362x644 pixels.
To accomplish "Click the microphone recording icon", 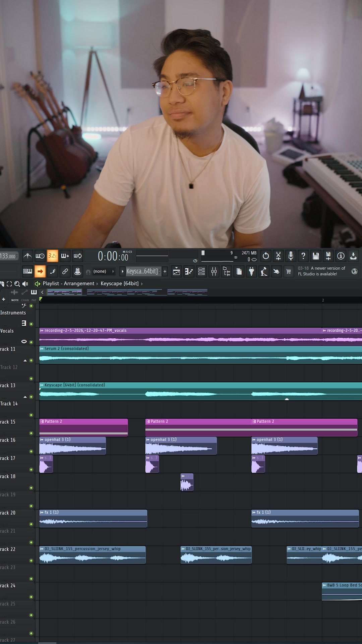I will point(291,256).
